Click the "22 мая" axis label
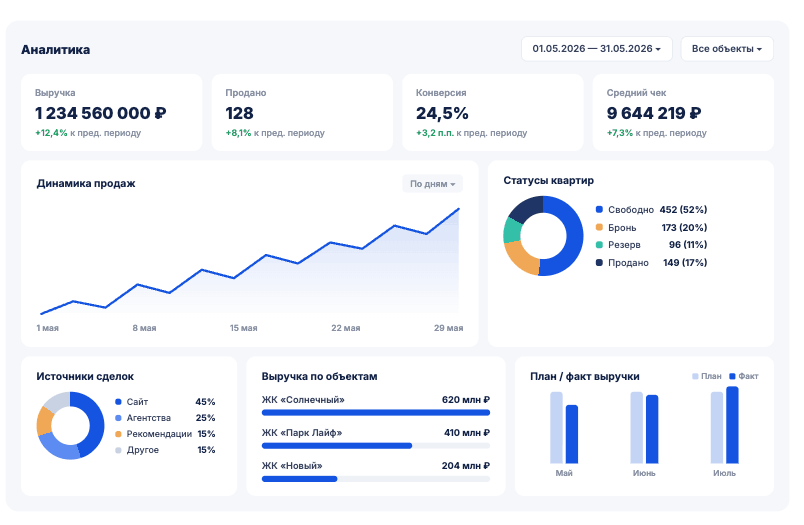Viewport: 804px width, 525px height. coord(346,328)
